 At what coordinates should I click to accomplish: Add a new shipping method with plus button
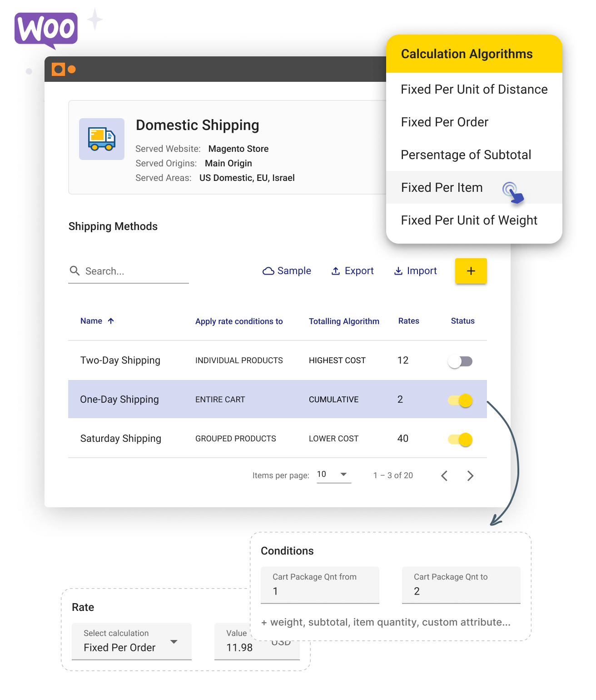471,271
